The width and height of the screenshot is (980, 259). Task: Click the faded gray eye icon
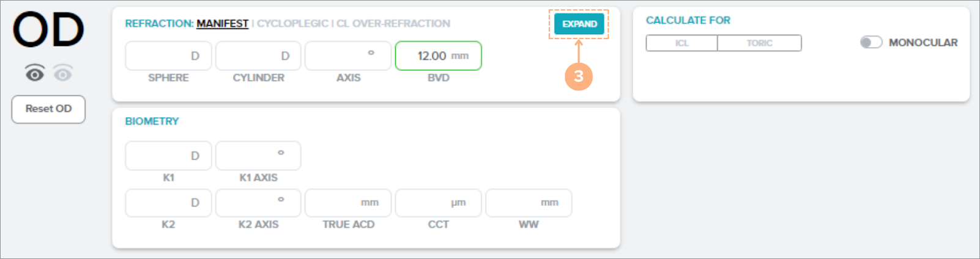63,74
